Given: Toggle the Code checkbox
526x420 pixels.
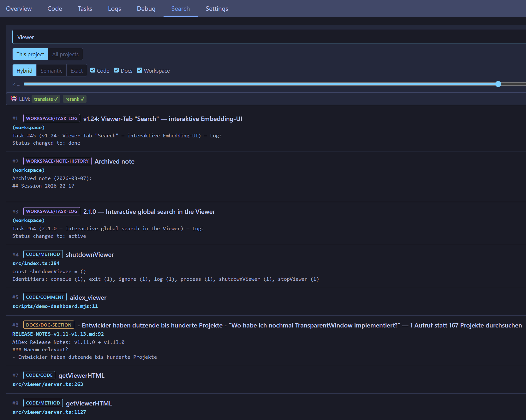Looking at the screenshot, I should point(93,70).
